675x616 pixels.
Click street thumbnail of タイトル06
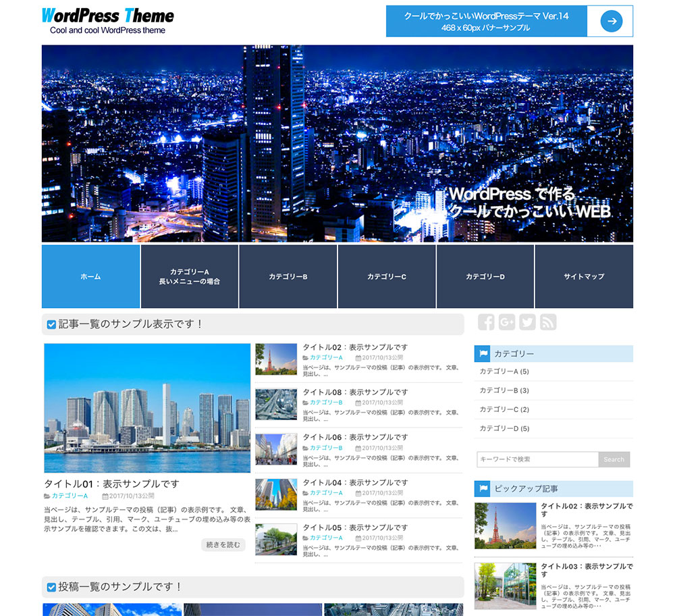[276, 449]
